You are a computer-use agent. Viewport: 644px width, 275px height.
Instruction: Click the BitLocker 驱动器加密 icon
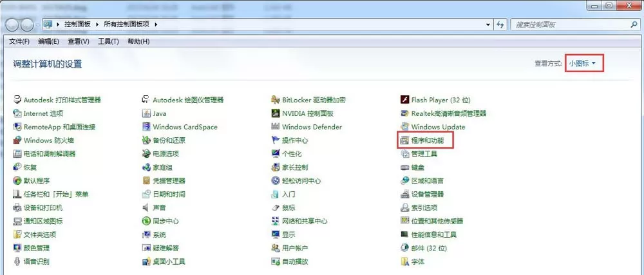[x=275, y=100]
